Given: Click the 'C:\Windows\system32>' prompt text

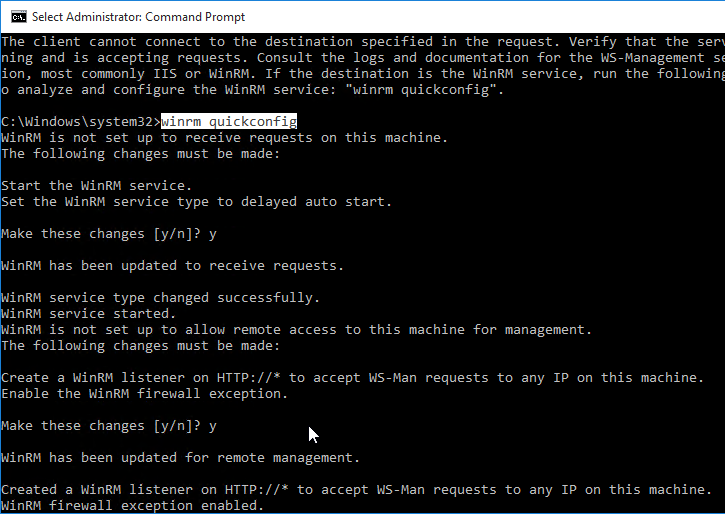Looking at the screenshot, I should pyautogui.click(x=81, y=122).
